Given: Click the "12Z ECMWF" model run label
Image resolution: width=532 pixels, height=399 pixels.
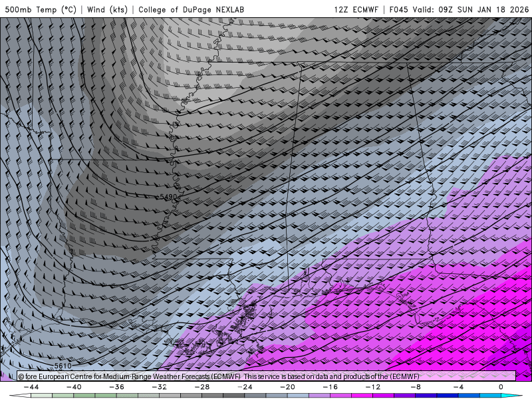Looking at the screenshot, I should point(356,9).
